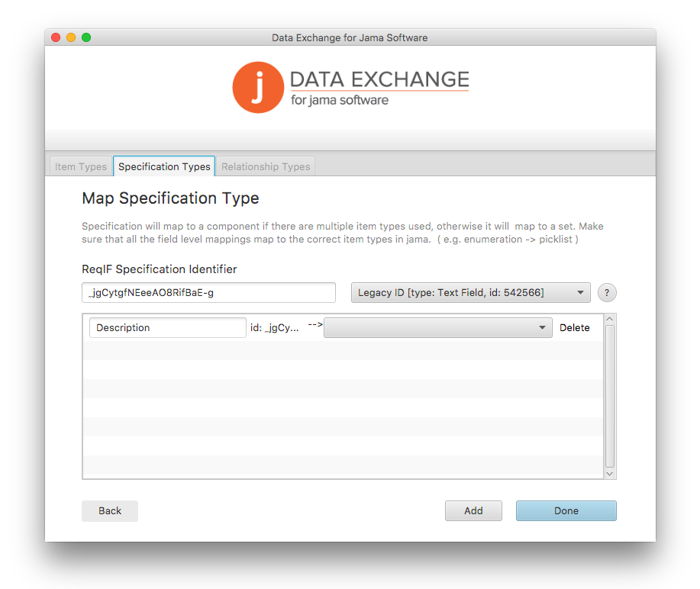Click the mapping list vertical scrollbar thumb
The image size is (700, 589).
[609, 396]
